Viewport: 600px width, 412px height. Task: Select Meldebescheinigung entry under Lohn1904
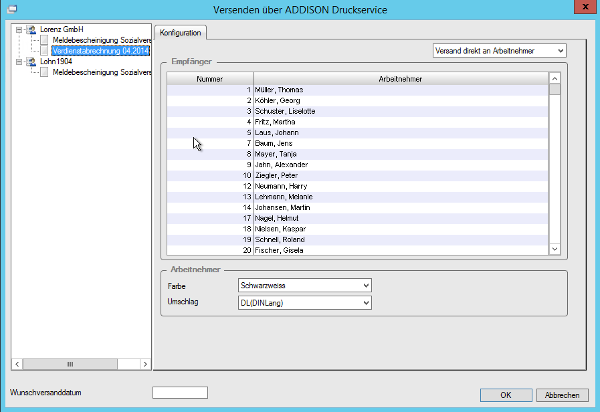tap(102, 72)
